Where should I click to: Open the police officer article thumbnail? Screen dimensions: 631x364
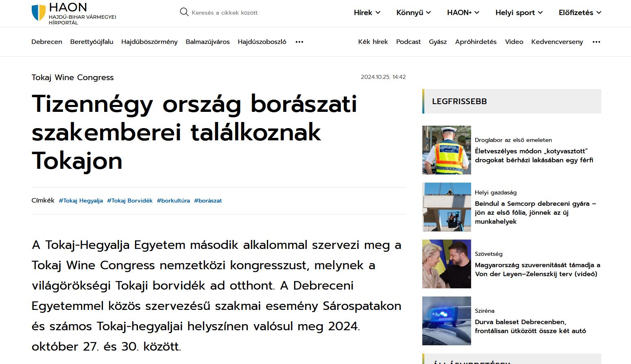tap(447, 150)
